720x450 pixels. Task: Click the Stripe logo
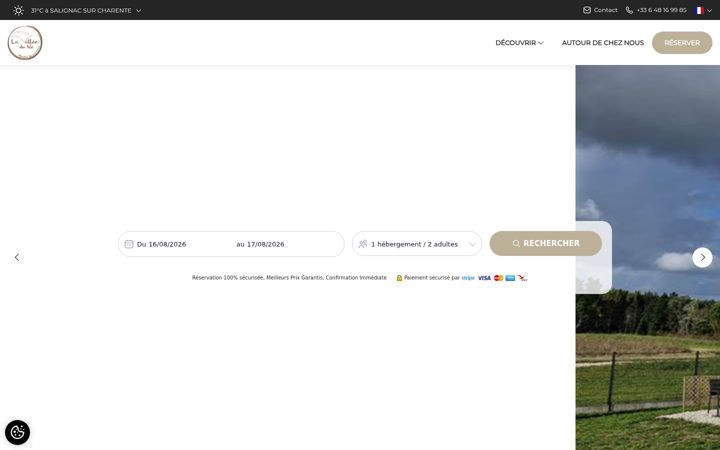468,278
